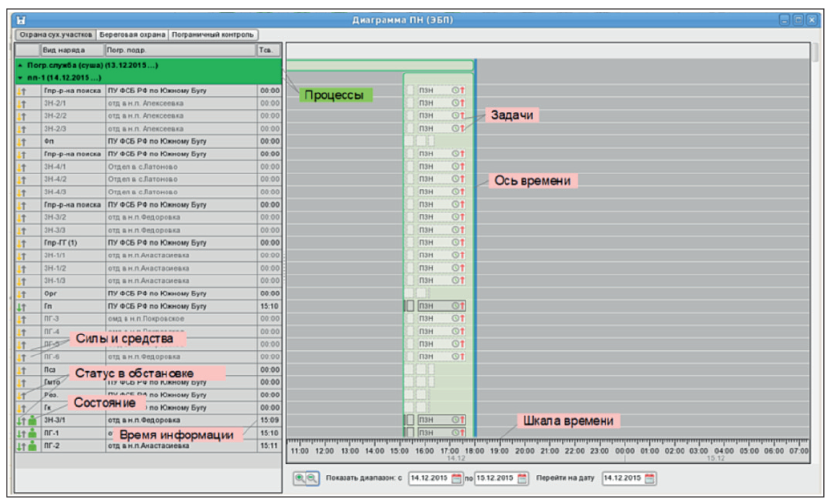Screen dimensions: 836x504
Task: Switch to the Охрана сух.участков tab
Action: pos(56,34)
